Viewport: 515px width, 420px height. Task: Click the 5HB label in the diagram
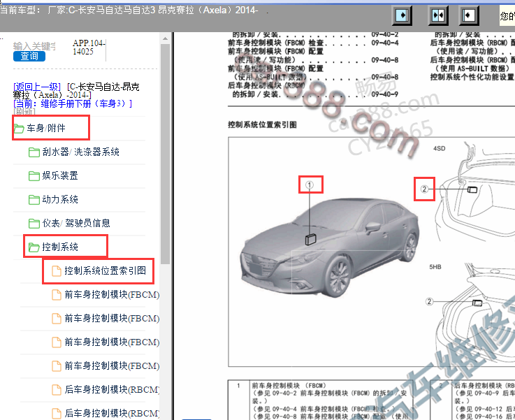coord(435,267)
